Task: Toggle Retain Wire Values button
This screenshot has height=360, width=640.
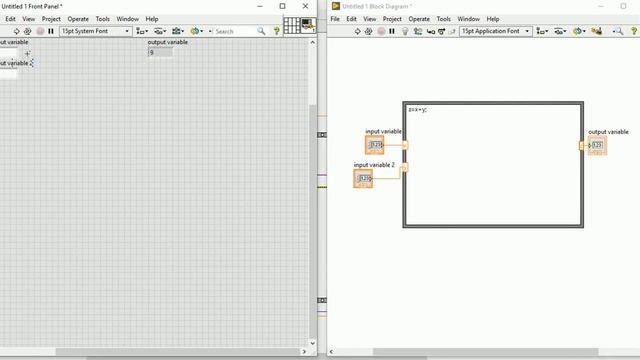Action: (x=418, y=31)
